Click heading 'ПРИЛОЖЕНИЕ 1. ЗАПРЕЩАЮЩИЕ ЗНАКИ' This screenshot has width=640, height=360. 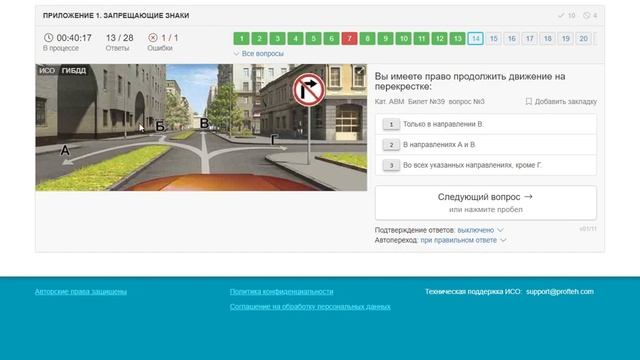point(116,16)
